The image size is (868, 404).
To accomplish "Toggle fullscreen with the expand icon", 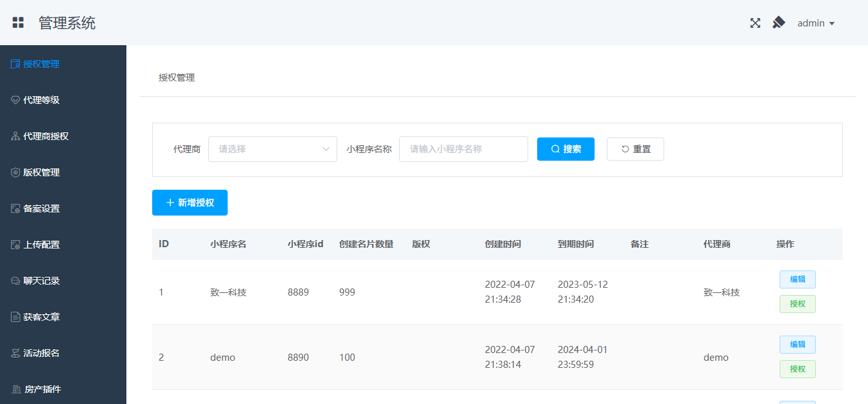I will click(755, 23).
